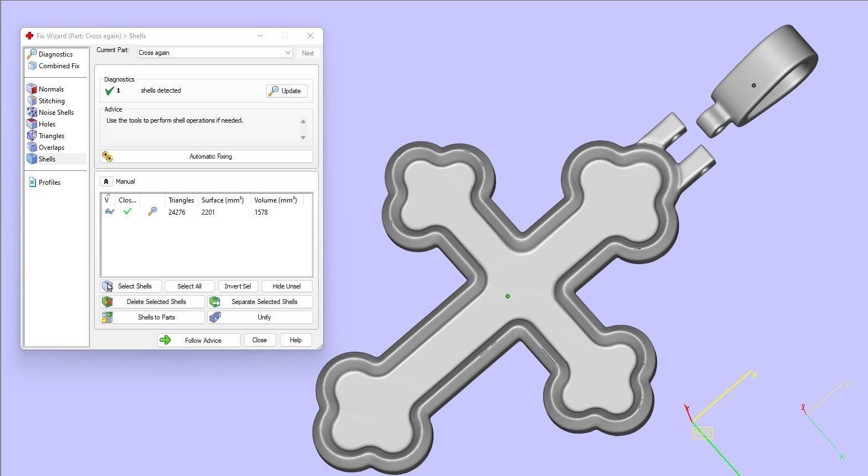Select the 1578 volume value cell
The height and width of the screenshot is (476, 868).
pyautogui.click(x=261, y=212)
